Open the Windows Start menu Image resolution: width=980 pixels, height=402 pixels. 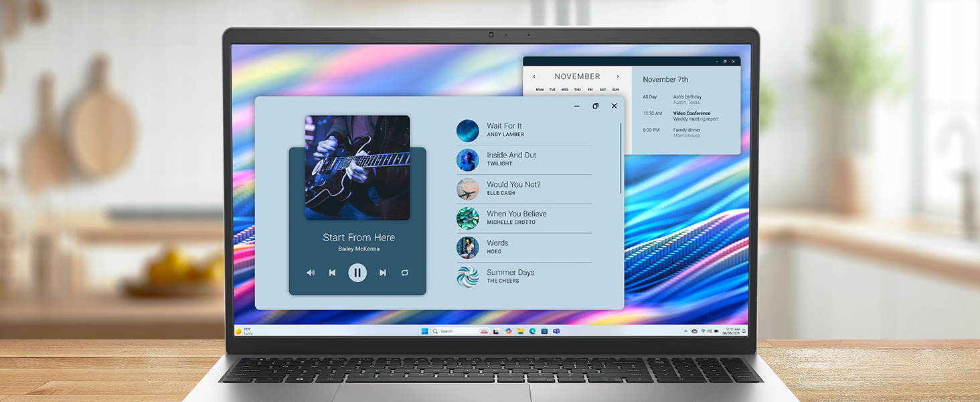tap(424, 331)
